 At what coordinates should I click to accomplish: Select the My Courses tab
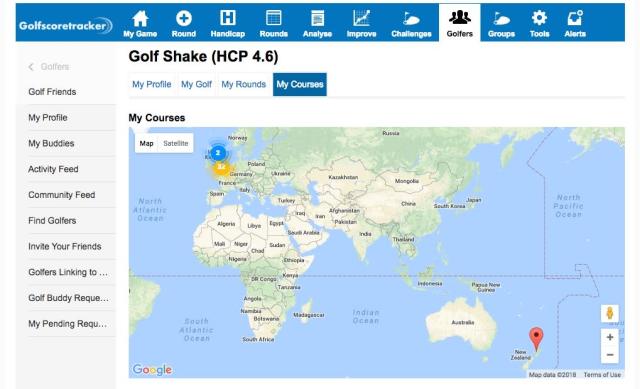pyautogui.click(x=300, y=84)
